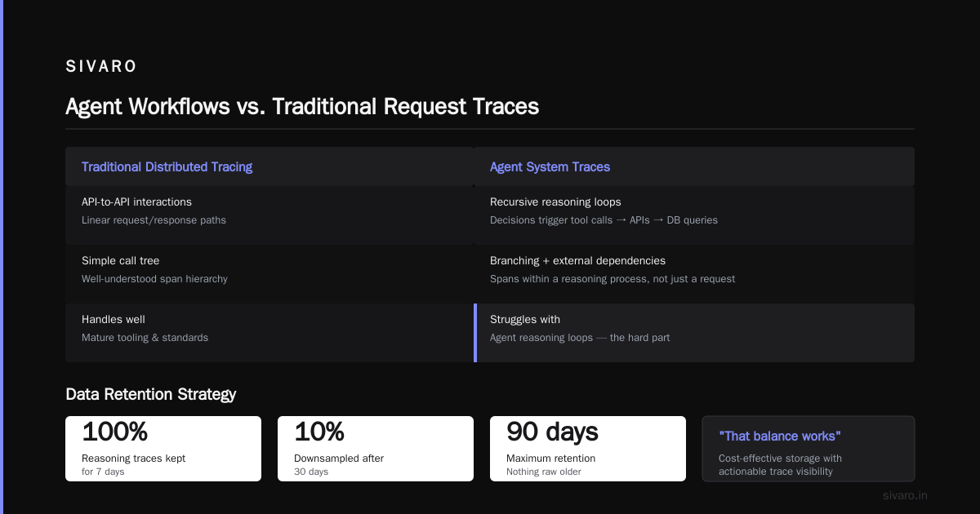The height and width of the screenshot is (514, 980).
Task: Select 'Recursive reasoning loops' heading
Action: point(555,202)
